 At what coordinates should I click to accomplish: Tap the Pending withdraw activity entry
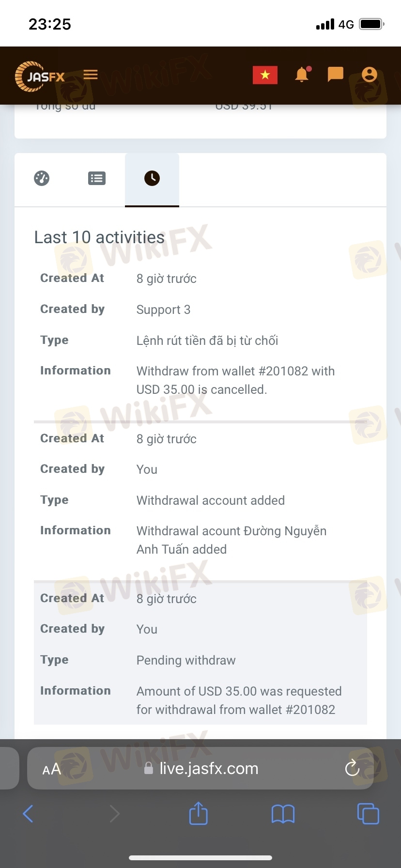(186, 660)
